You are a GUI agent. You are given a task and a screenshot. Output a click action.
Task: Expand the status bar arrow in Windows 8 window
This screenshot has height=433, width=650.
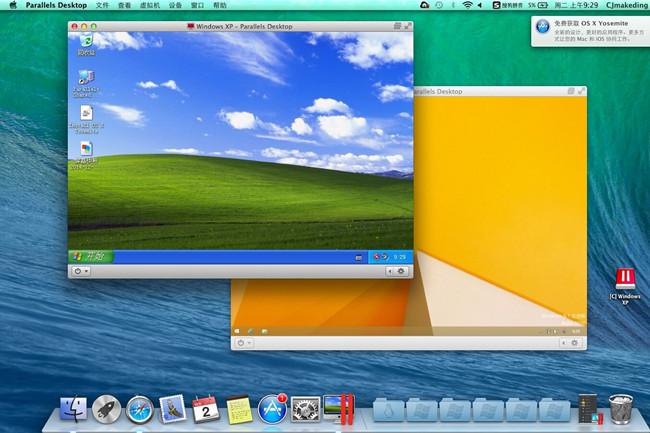pos(563,343)
